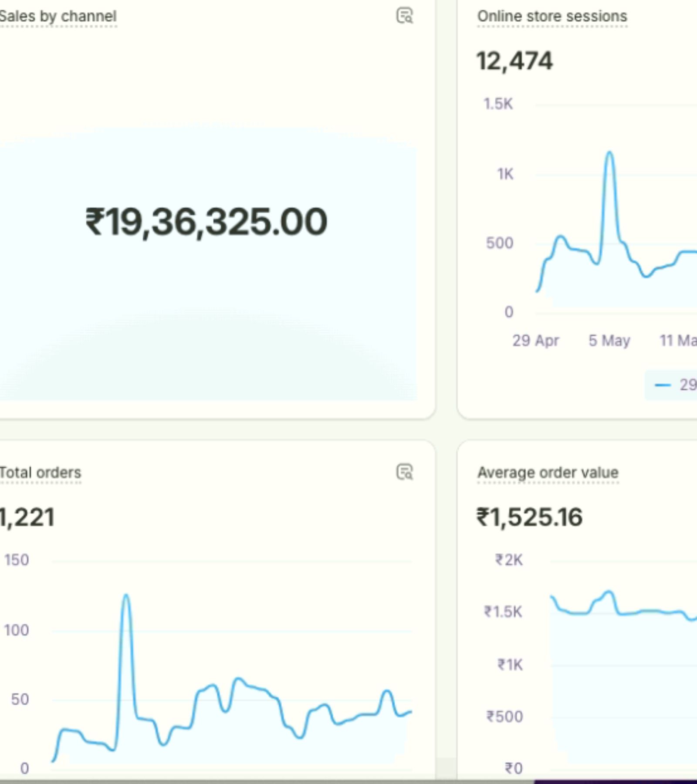Click the 29 Apr date axis label

coord(535,340)
